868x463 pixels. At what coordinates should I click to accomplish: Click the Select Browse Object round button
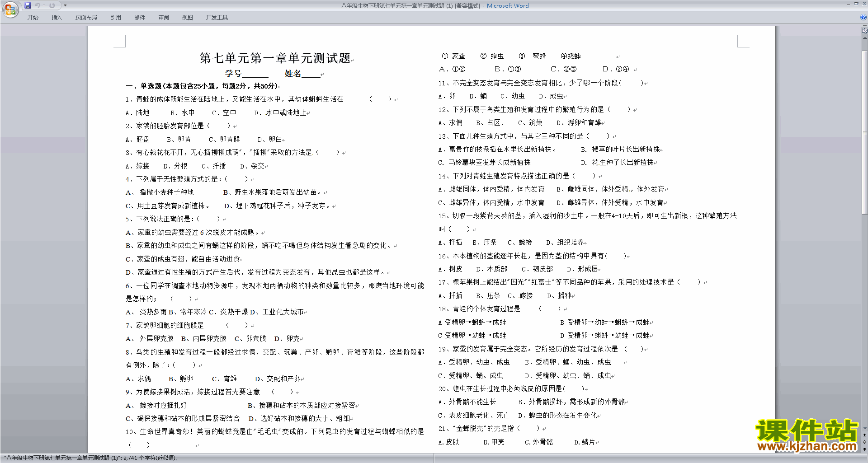[x=865, y=442]
